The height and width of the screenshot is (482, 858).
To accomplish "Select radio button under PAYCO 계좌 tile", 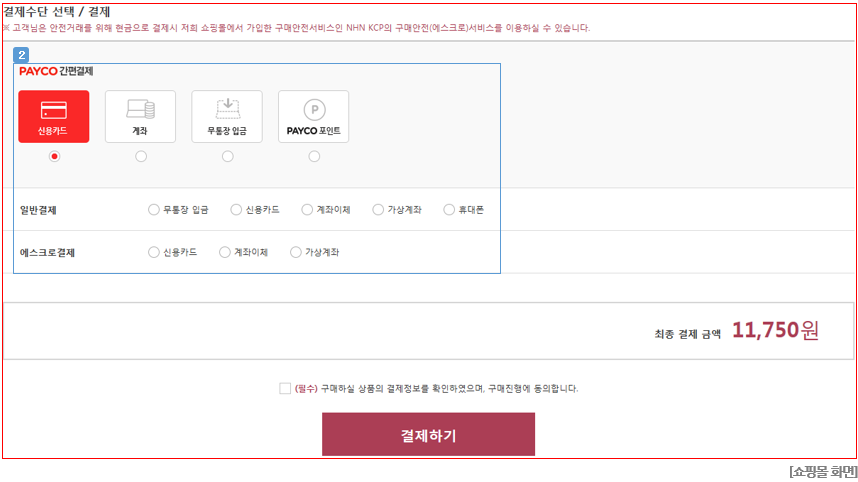I will point(141,156).
